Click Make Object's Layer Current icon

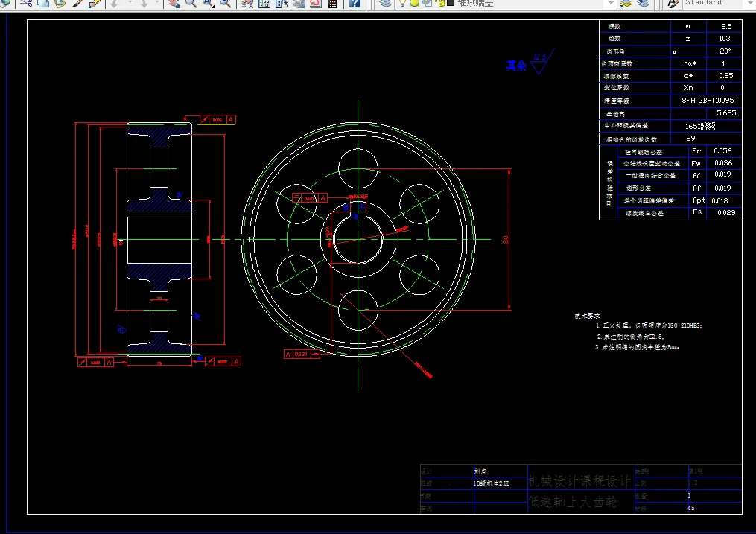point(626,3)
